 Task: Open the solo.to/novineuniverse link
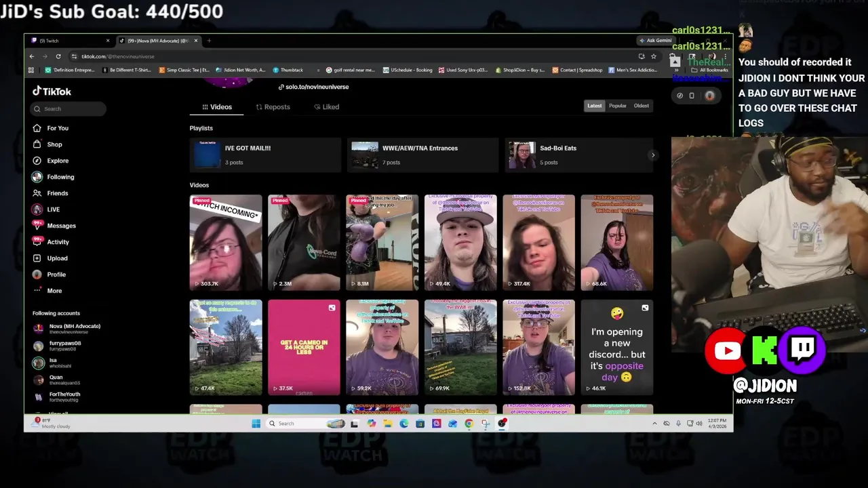pos(313,87)
